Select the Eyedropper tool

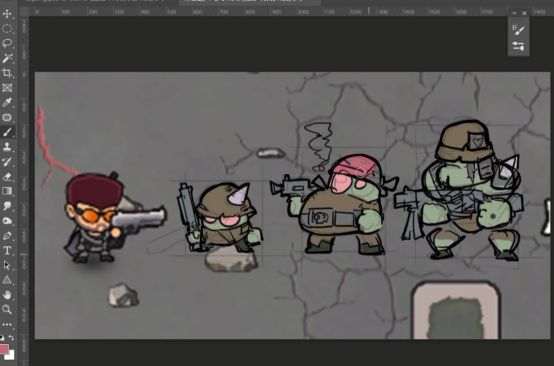click(7, 102)
